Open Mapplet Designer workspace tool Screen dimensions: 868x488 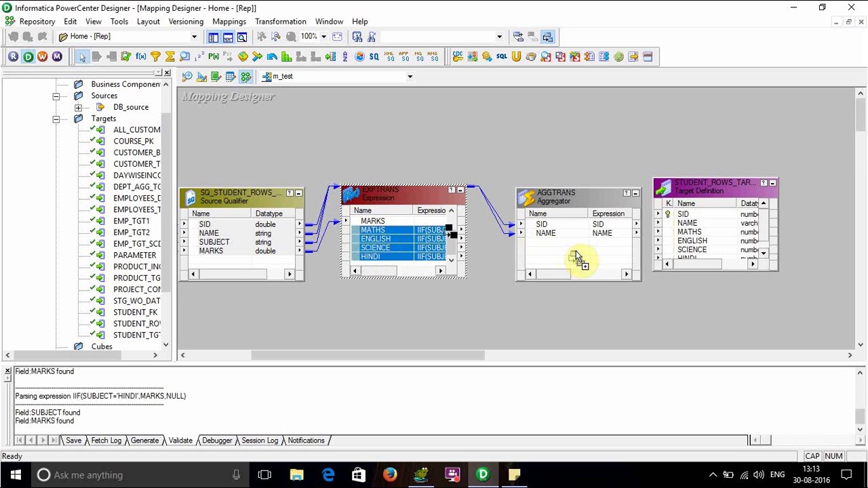point(231,77)
